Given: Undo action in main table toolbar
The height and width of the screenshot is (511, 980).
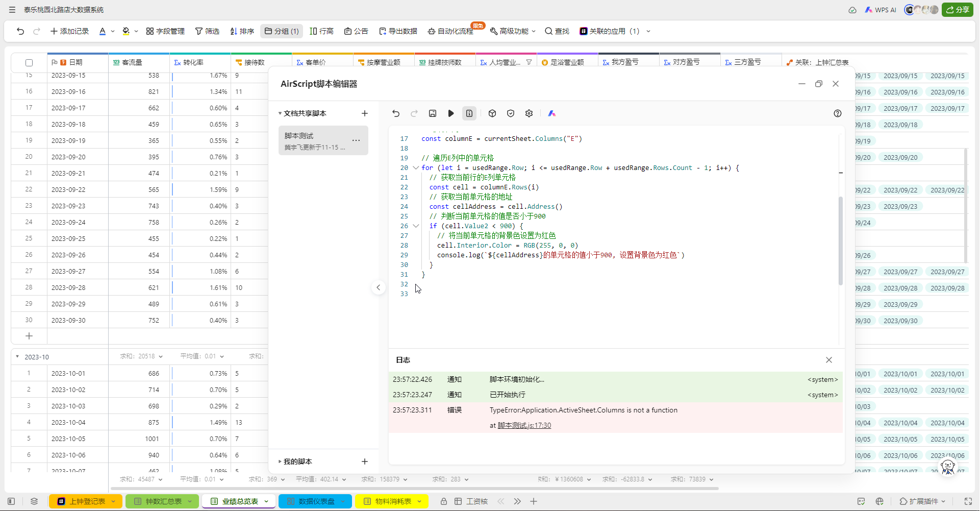Looking at the screenshot, I should click(x=20, y=31).
